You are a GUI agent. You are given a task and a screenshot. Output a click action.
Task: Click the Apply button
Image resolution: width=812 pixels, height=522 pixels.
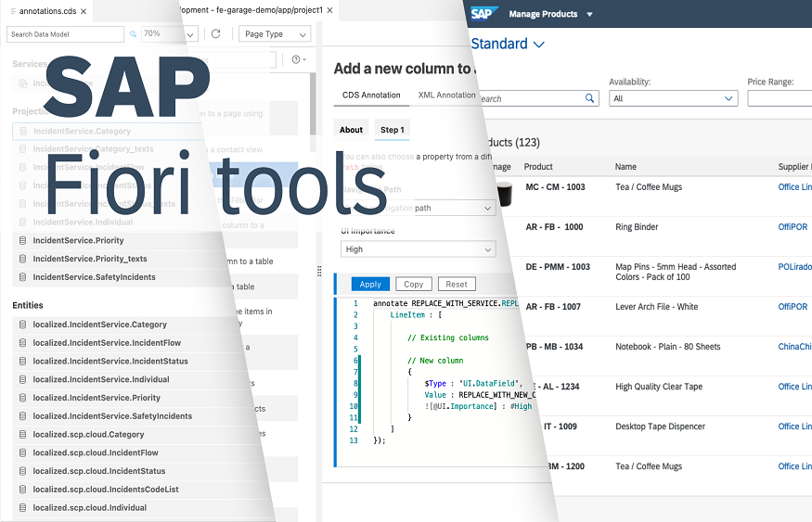370,284
